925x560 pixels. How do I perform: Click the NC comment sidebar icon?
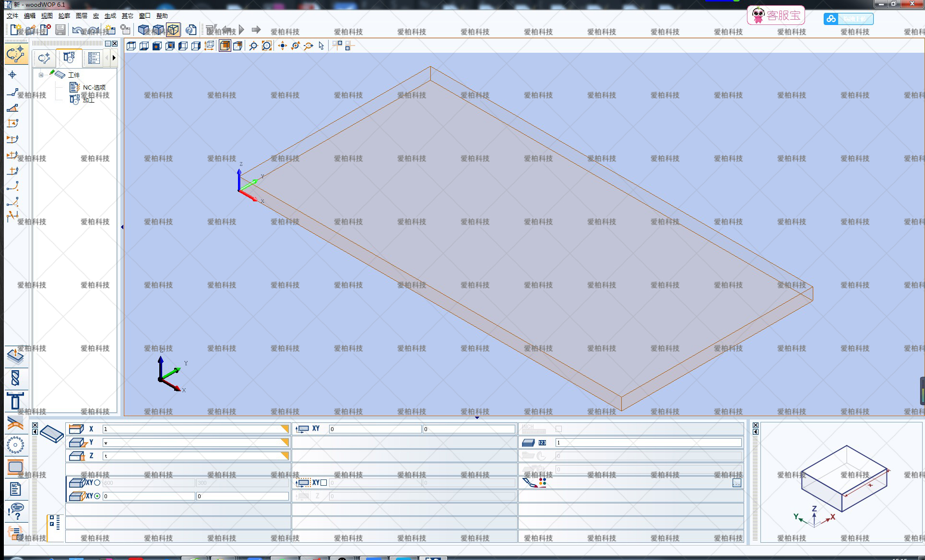pyautogui.click(x=15, y=489)
